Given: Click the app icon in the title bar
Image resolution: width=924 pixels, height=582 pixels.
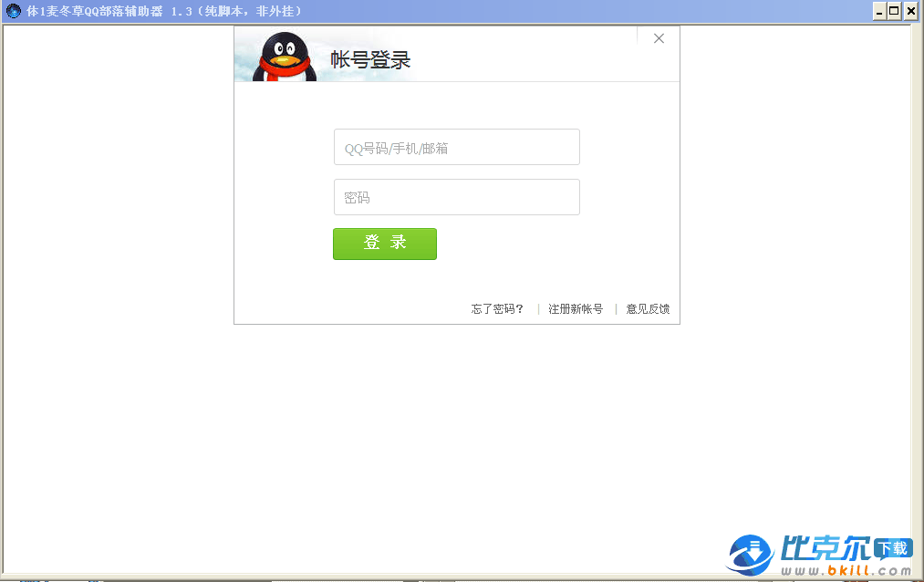Looking at the screenshot, I should coord(13,11).
